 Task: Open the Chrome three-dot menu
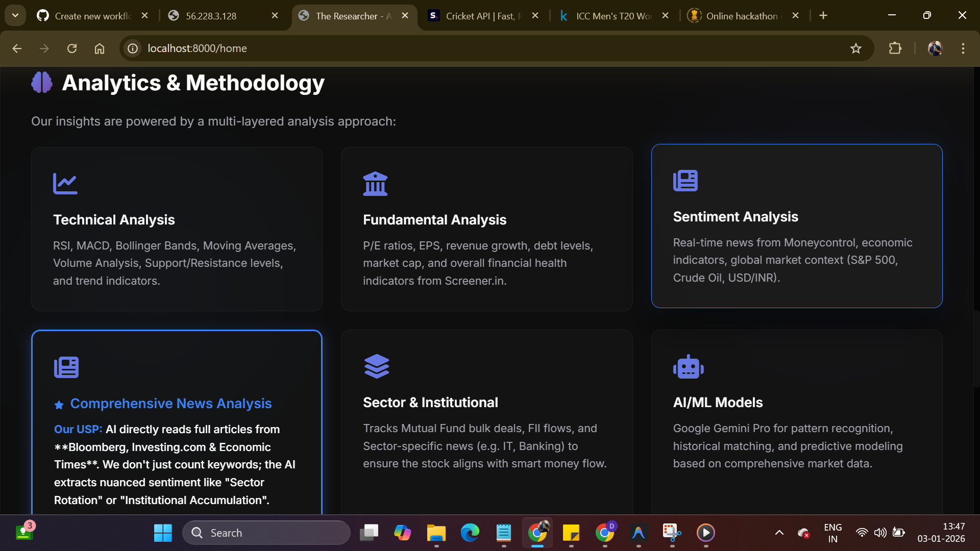(x=963, y=48)
